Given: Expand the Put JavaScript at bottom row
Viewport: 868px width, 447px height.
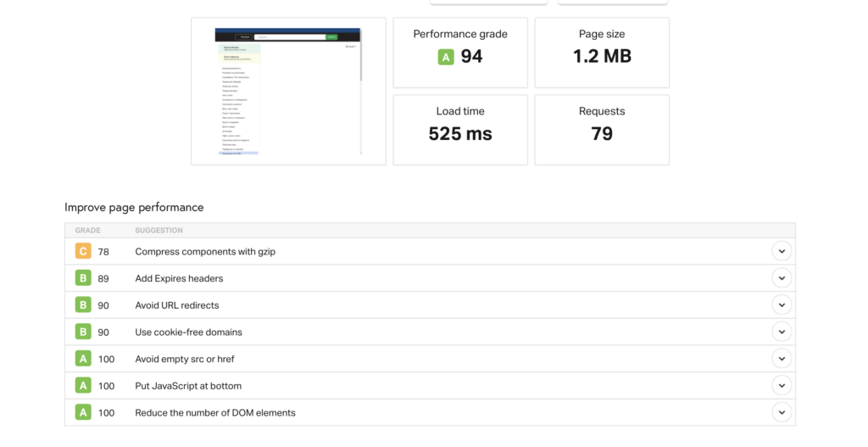Looking at the screenshot, I should (x=781, y=386).
